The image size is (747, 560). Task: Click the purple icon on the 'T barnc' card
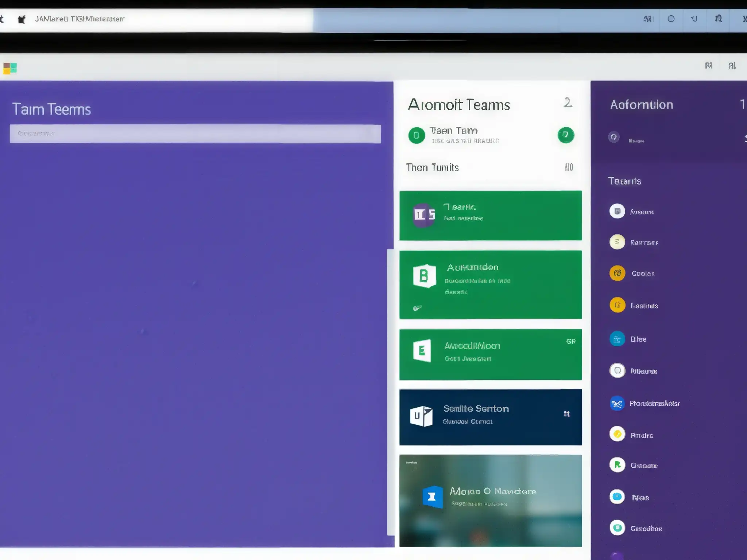424,215
